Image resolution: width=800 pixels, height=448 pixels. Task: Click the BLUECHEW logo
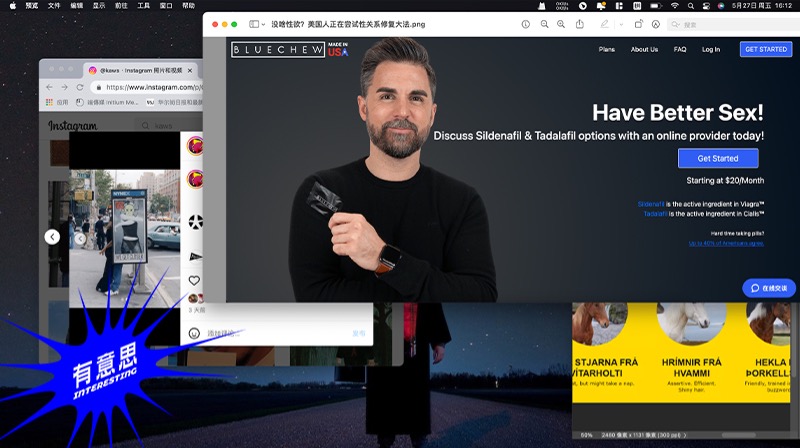coord(278,49)
